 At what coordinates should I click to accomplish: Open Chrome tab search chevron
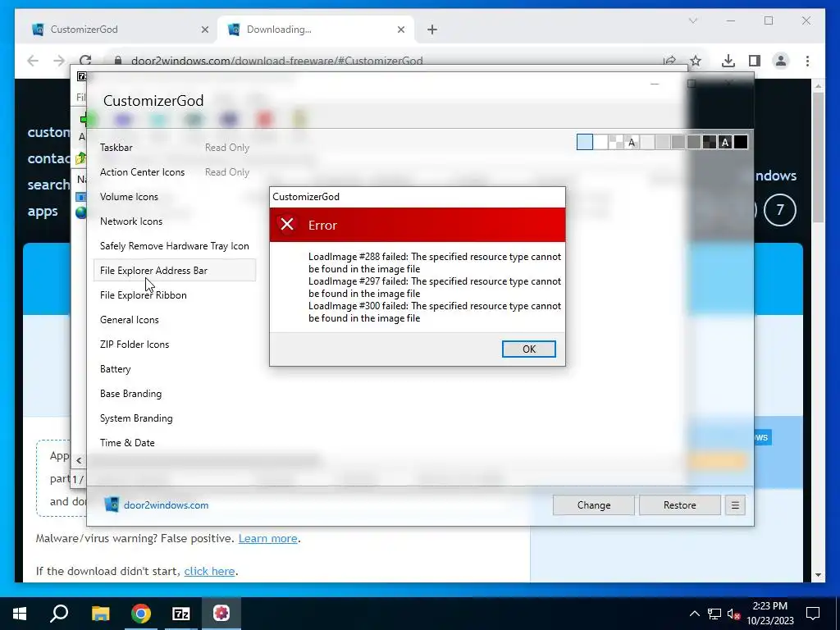coord(692,21)
